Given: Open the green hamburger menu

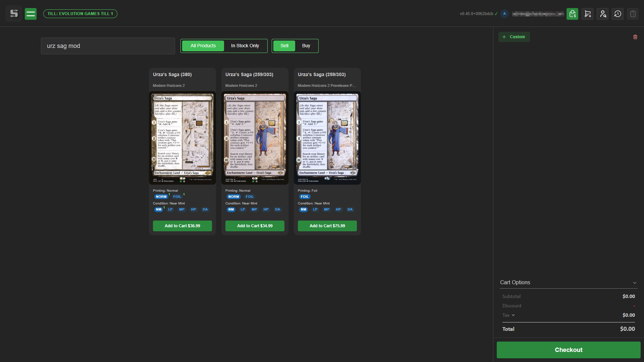Looking at the screenshot, I should pos(31,14).
